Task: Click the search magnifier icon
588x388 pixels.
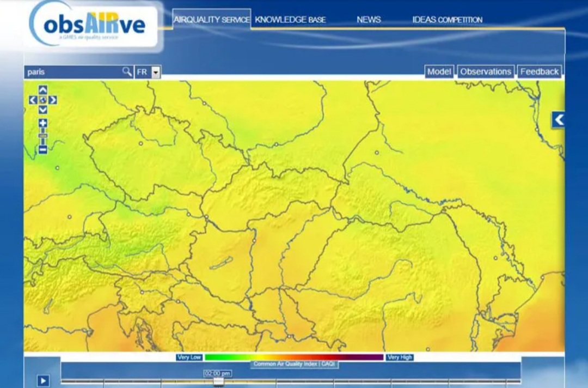Action: [126, 71]
